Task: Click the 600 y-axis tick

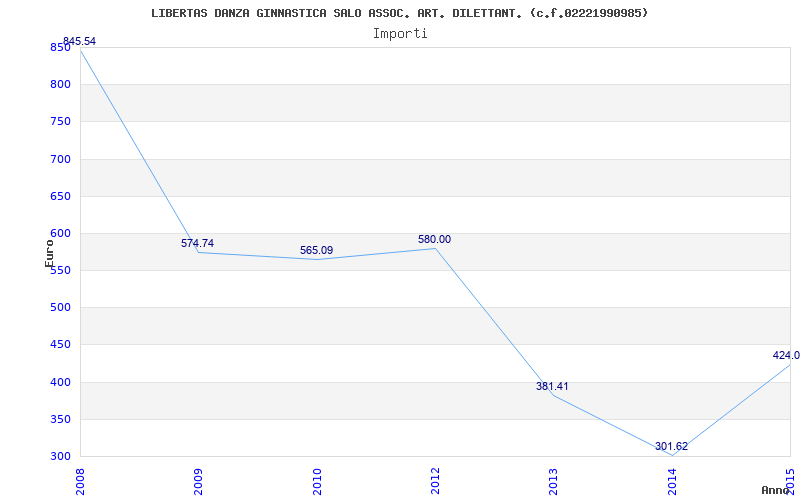Action: coord(60,234)
